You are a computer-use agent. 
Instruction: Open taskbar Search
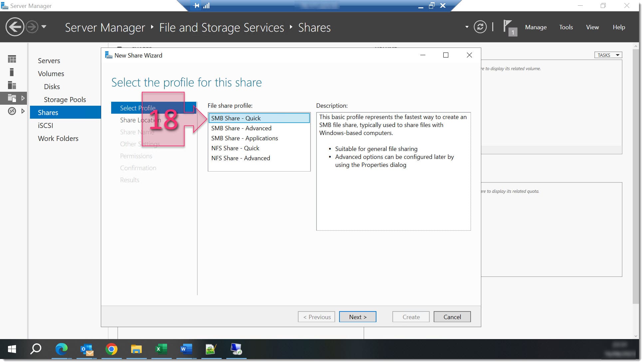[36, 349]
